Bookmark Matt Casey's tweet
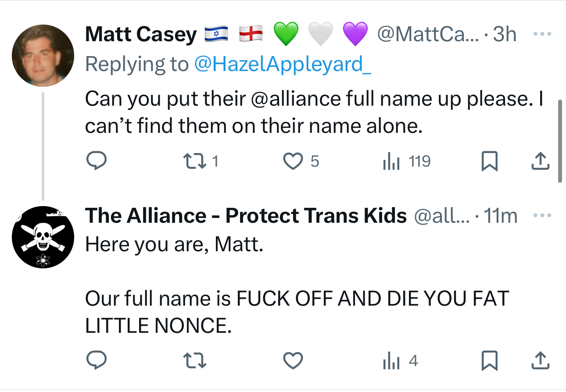The height and width of the screenshot is (392, 566). point(489,161)
